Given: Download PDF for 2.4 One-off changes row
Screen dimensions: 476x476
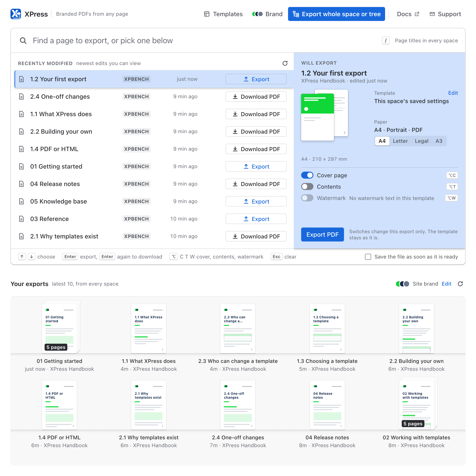Looking at the screenshot, I should [256, 97].
